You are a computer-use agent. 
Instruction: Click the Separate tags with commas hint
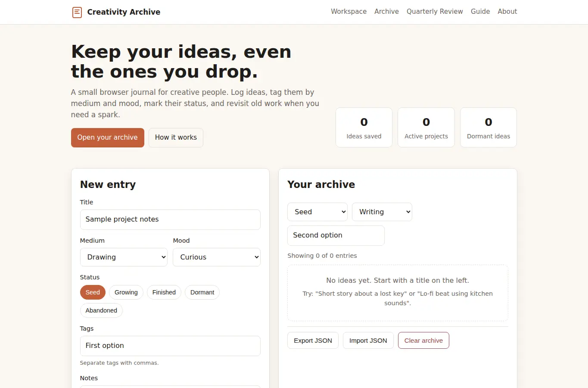(x=119, y=363)
